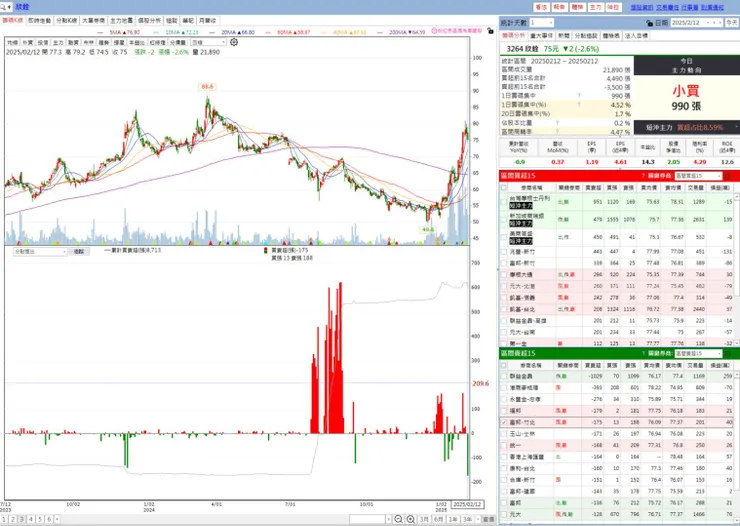Click the pink clock icon above the chart

click(434, 31)
